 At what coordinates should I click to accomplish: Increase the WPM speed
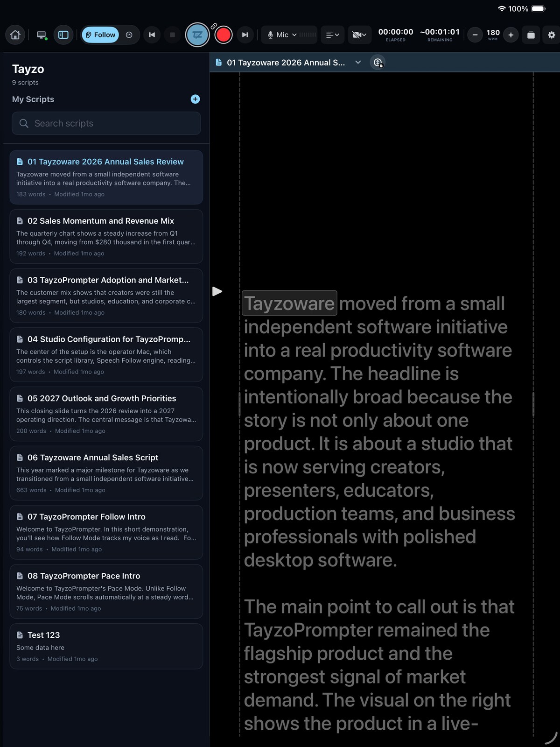[x=511, y=35]
